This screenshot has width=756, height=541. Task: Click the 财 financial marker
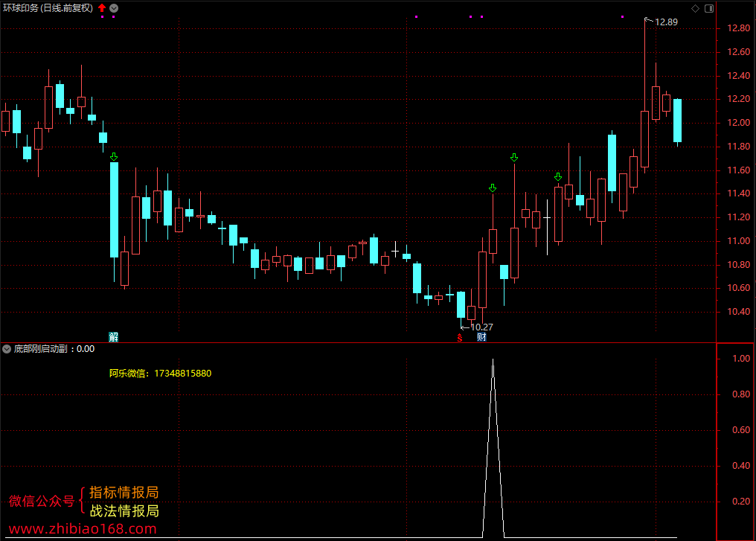pyautogui.click(x=481, y=337)
